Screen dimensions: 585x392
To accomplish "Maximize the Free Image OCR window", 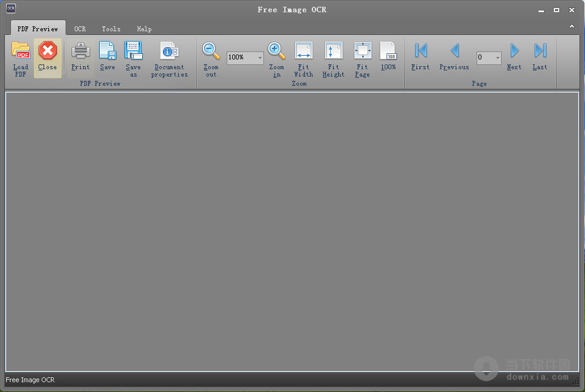I will [556, 10].
